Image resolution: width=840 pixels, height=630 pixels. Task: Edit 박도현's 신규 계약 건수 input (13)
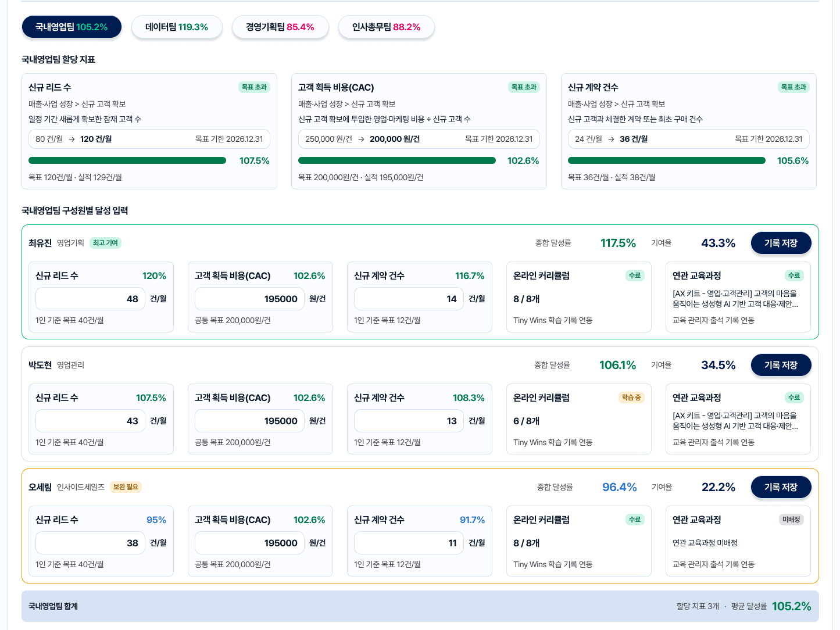pos(409,421)
